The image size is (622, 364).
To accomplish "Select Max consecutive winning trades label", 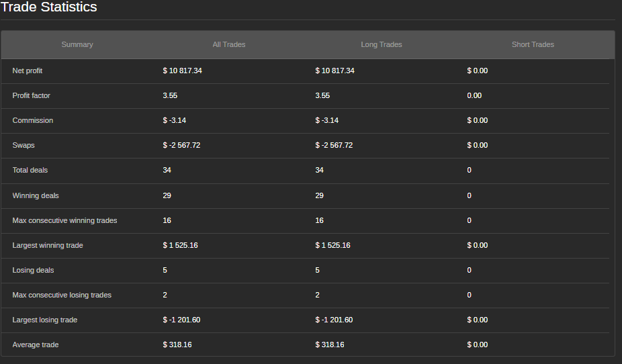I will click(x=64, y=220).
